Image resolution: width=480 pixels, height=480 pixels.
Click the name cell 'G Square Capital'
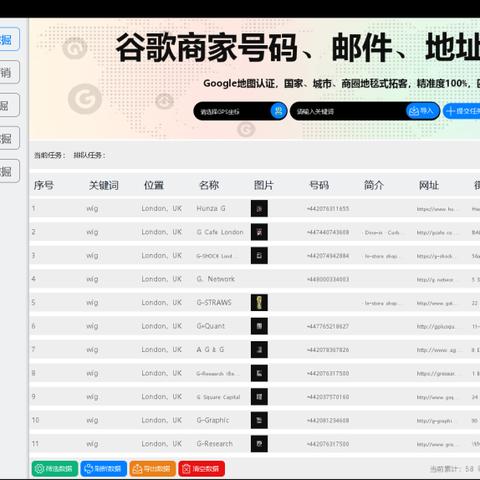218,397
